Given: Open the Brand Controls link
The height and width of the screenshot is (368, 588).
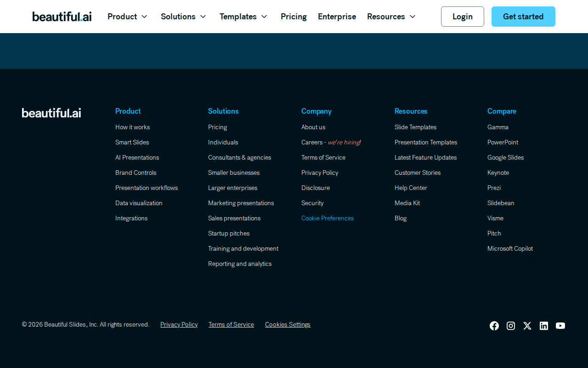Looking at the screenshot, I should [x=136, y=172].
